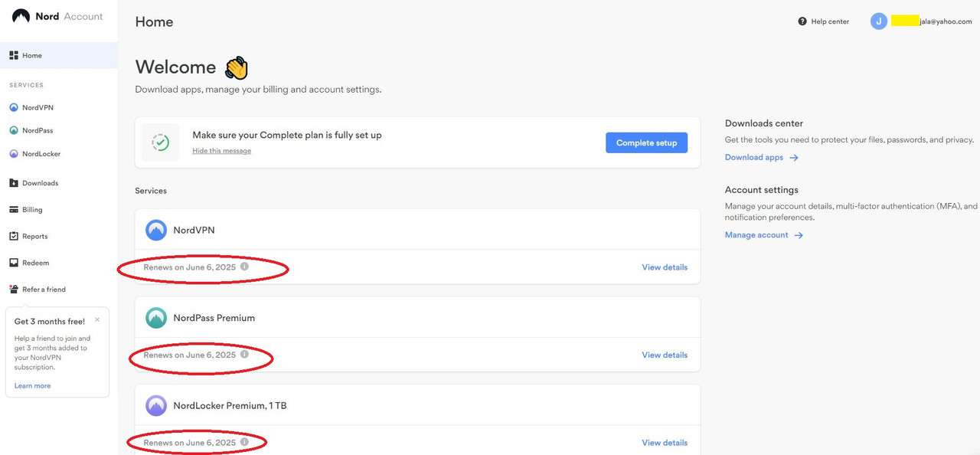Click the setup progress checkmark icon
Viewport: 980px width, 455px height.
[160, 142]
